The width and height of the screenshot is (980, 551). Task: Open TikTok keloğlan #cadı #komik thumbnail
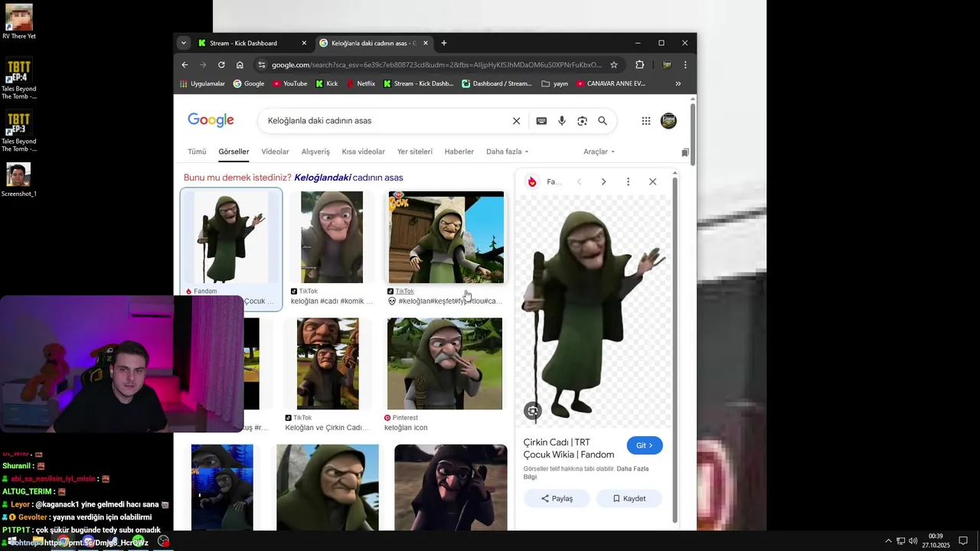pos(332,237)
